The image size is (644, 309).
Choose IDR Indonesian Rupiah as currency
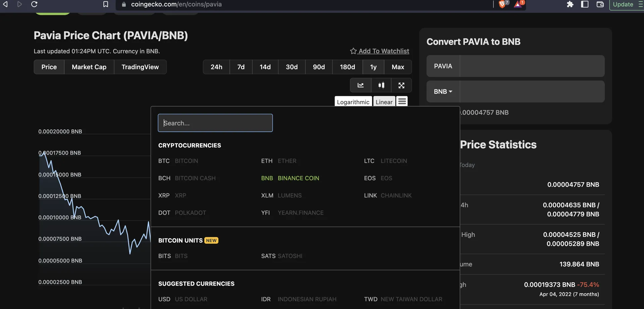coord(299,299)
